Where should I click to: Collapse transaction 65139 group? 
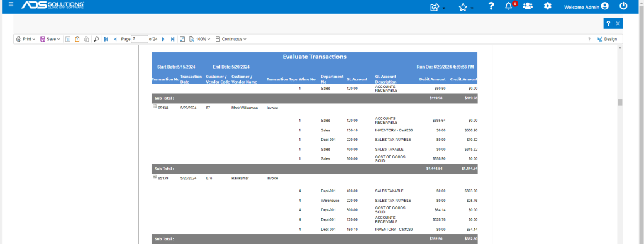pos(155,177)
